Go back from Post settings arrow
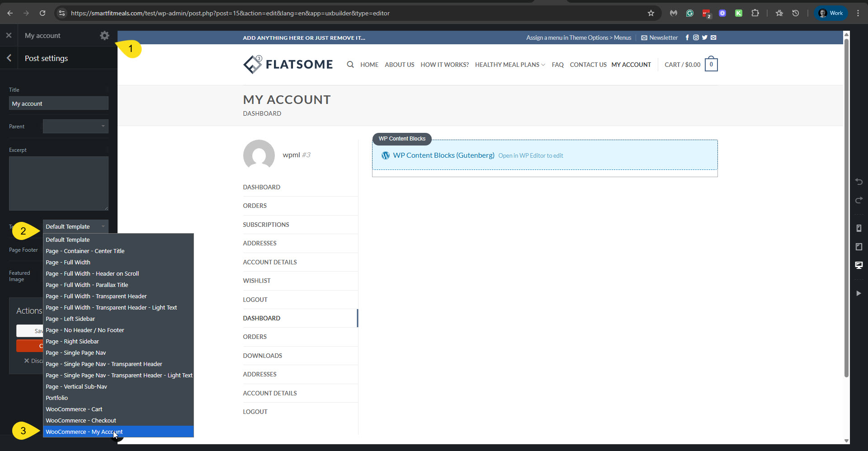This screenshot has width=868, height=451. pyautogui.click(x=9, y=58)
